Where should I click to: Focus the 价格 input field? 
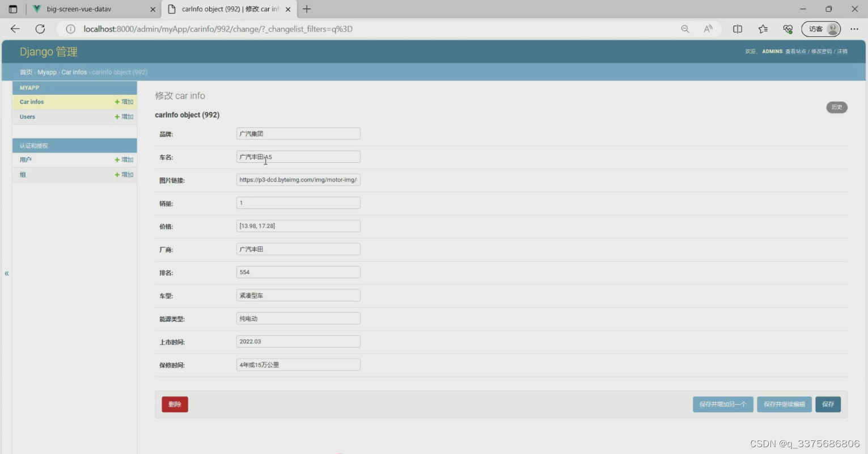point(298,226)
